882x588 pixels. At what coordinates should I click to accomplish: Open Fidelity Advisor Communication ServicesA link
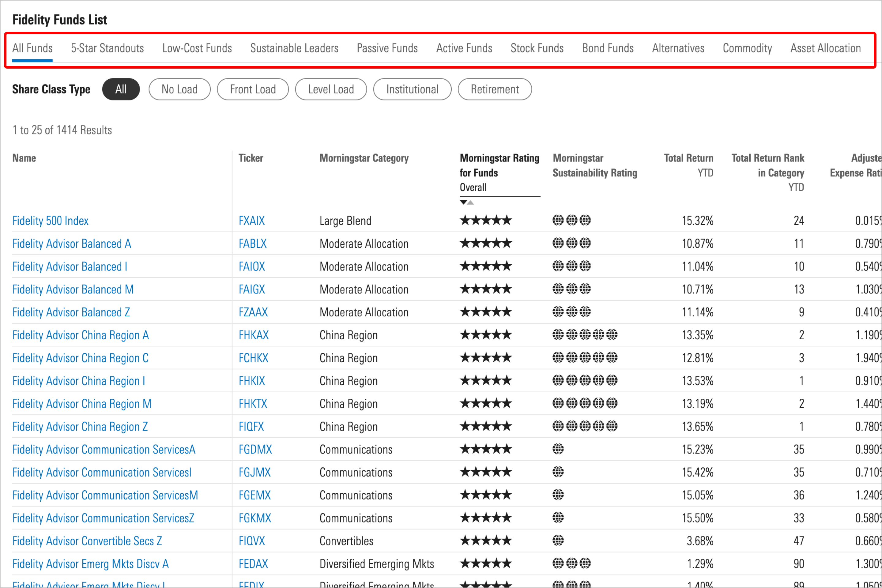click(104, 449)
